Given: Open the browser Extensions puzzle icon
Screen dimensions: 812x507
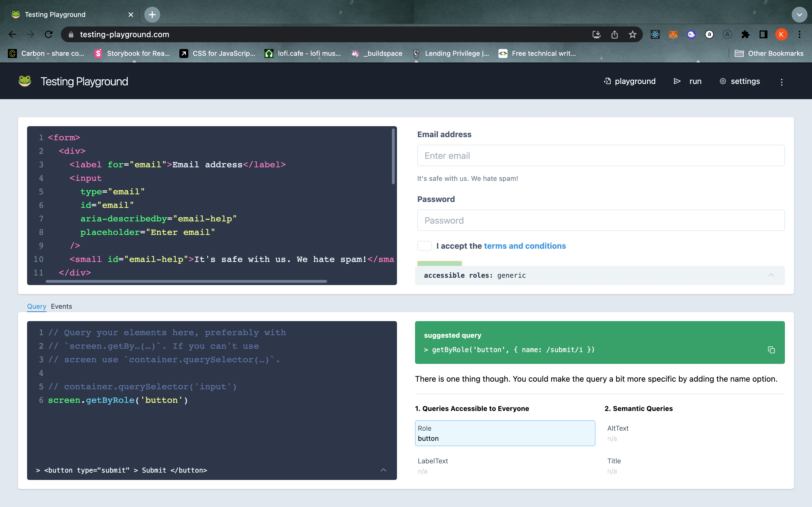Looking at the screenshot, I should (745, 34).
